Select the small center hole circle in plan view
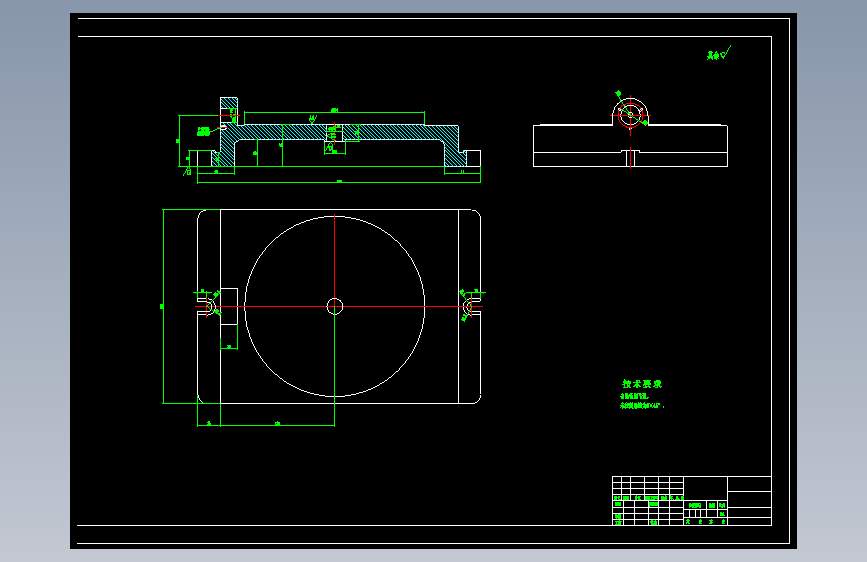This screenshot has width=867, height=562. [x=335, y=306]
